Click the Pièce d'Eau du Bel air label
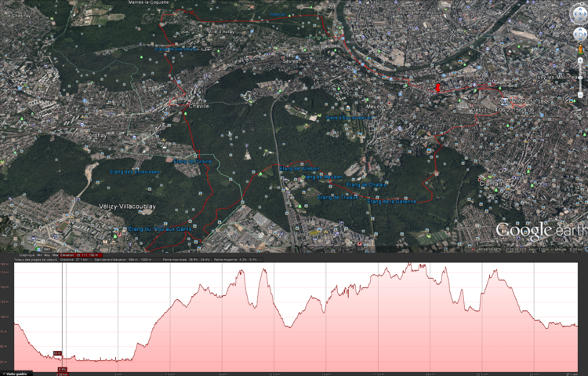This screenshot has width=588, height=376. point(349,118)
